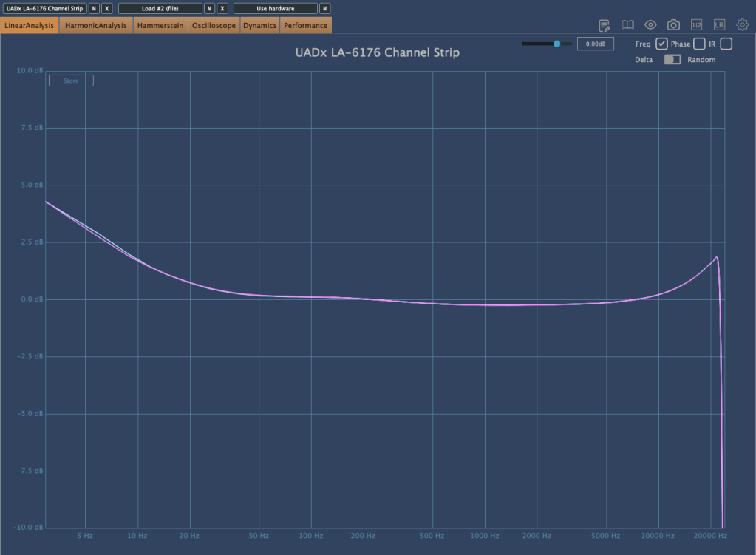Click the eye visibility icon
Viewport: 756px width, 555px height.
coord(650,25)
